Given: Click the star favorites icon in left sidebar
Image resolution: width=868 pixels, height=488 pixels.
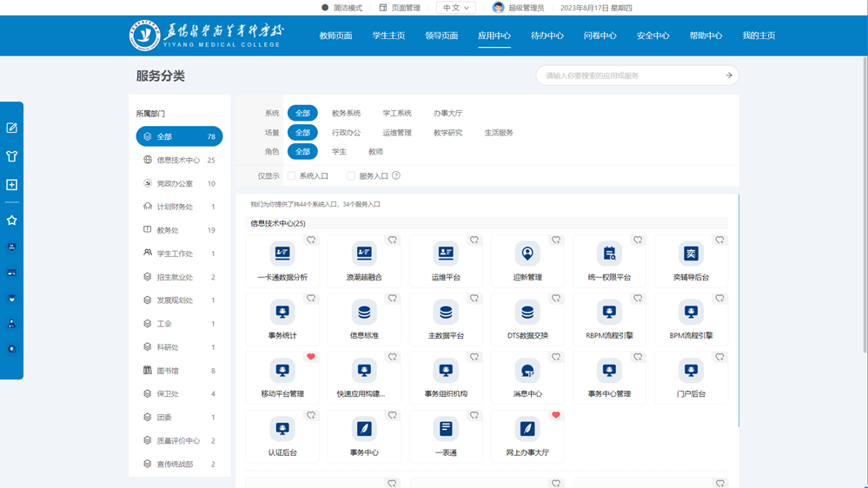Looking at the screenshot, I should click(x=11, y=221).
